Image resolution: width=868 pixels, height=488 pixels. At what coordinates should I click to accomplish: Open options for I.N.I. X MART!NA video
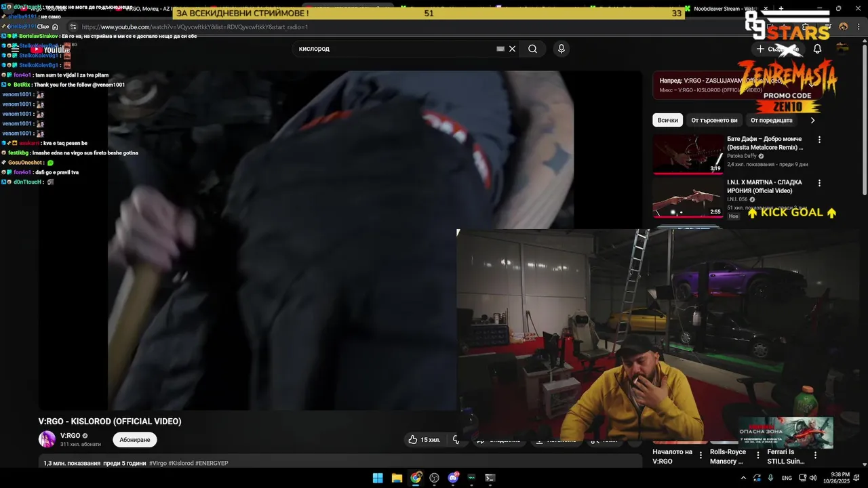click(x=819, y=183)
